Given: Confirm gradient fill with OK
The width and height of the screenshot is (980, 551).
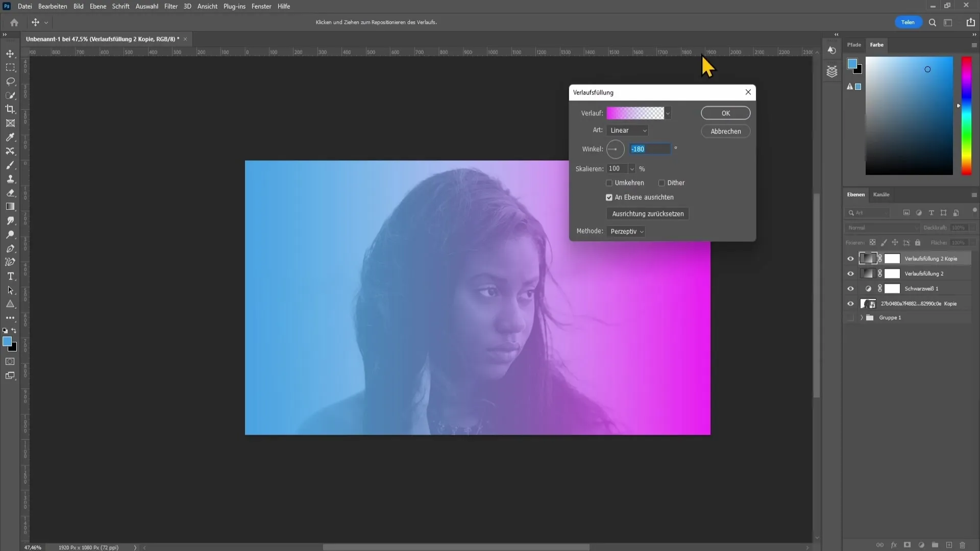Looking at the screenshot, I should [x=725, y=113].
